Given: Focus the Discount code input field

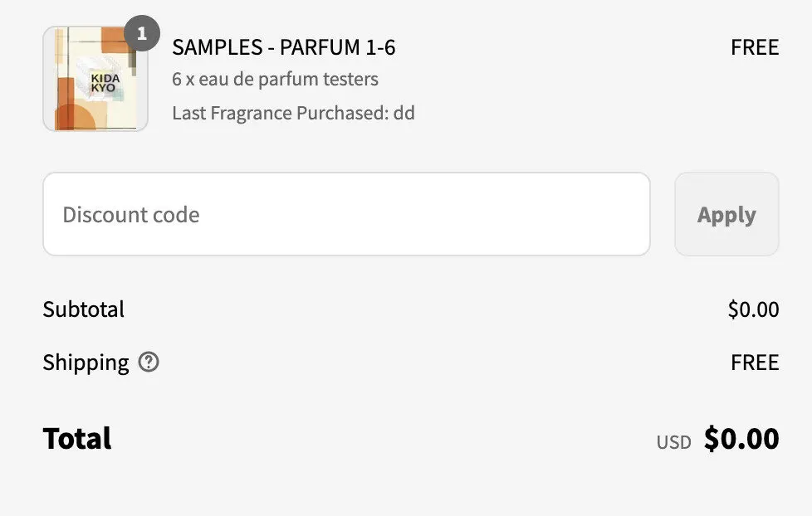Looking at the screenshot, I should coord(346,214).
